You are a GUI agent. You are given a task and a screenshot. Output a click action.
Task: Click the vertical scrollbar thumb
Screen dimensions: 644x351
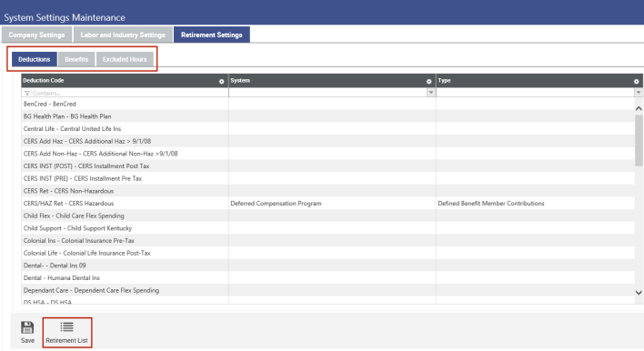pyautogui.click(x=639, y=140)
